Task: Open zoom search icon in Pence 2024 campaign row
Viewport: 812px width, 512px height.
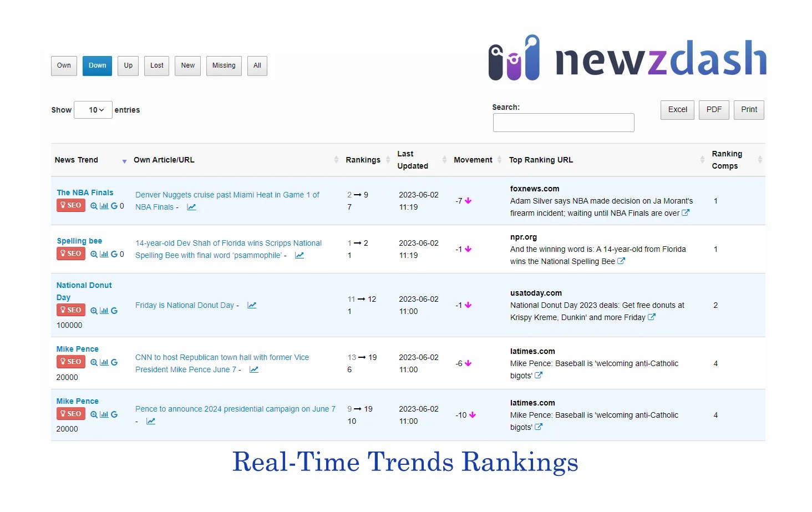Action: [x=94, y=414]
